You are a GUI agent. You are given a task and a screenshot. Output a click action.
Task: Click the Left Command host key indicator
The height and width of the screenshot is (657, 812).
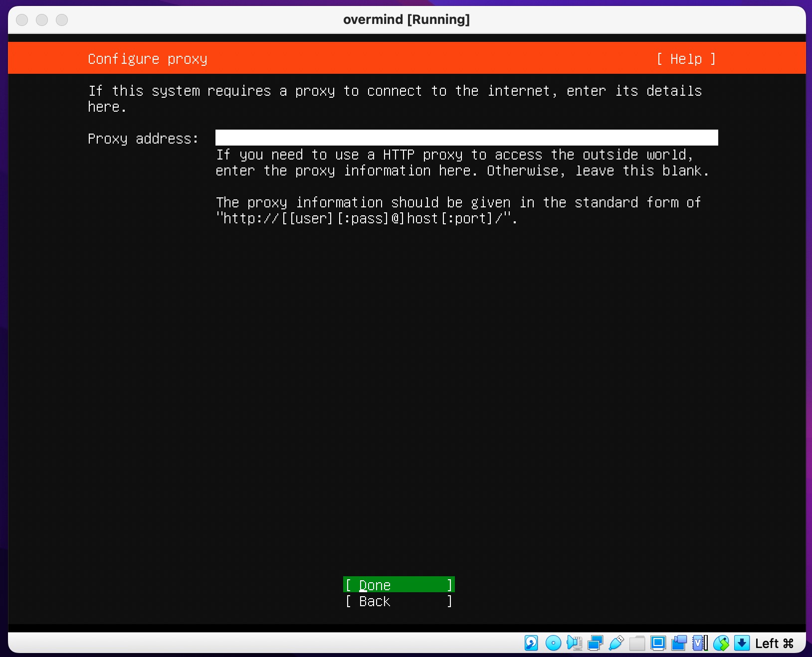click(x=774, y=644)
